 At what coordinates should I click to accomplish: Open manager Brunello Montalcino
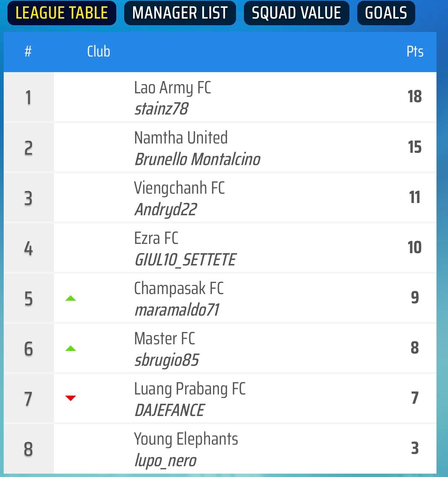pyautogui.click(x=197, y=159)
